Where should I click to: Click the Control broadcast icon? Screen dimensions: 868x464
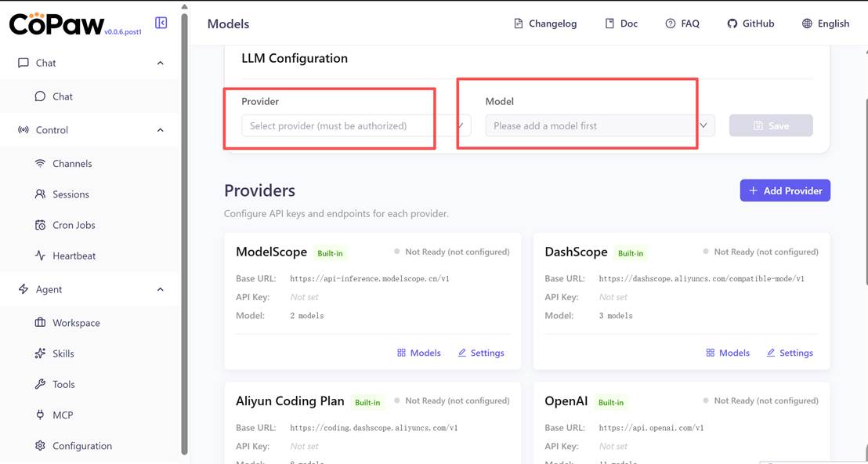point(24,130)
